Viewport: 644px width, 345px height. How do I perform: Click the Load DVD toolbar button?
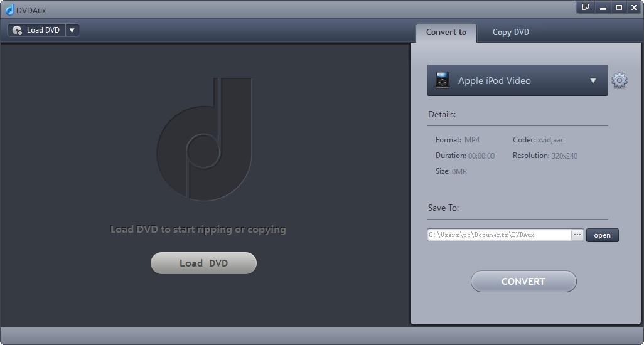(x=36, y=30)
